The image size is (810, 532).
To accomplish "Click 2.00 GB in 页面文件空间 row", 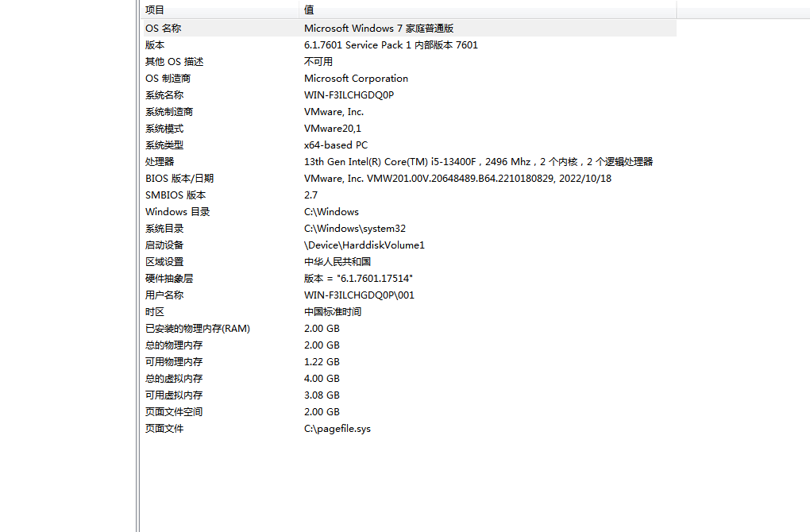I will 322,411.
